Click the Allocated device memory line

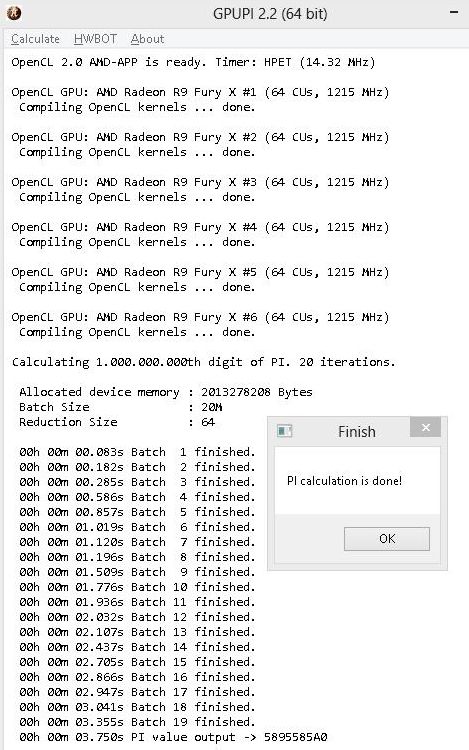(x=166, y=392)
